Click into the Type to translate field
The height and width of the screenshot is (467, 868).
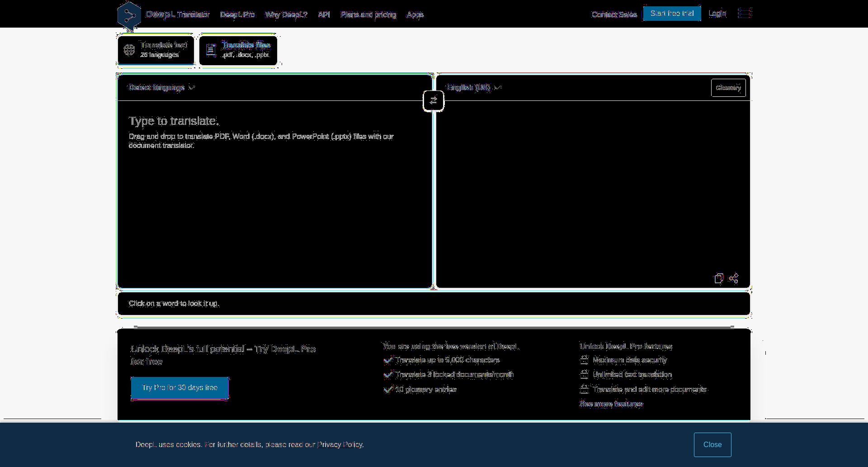click(x=275, y=194)
